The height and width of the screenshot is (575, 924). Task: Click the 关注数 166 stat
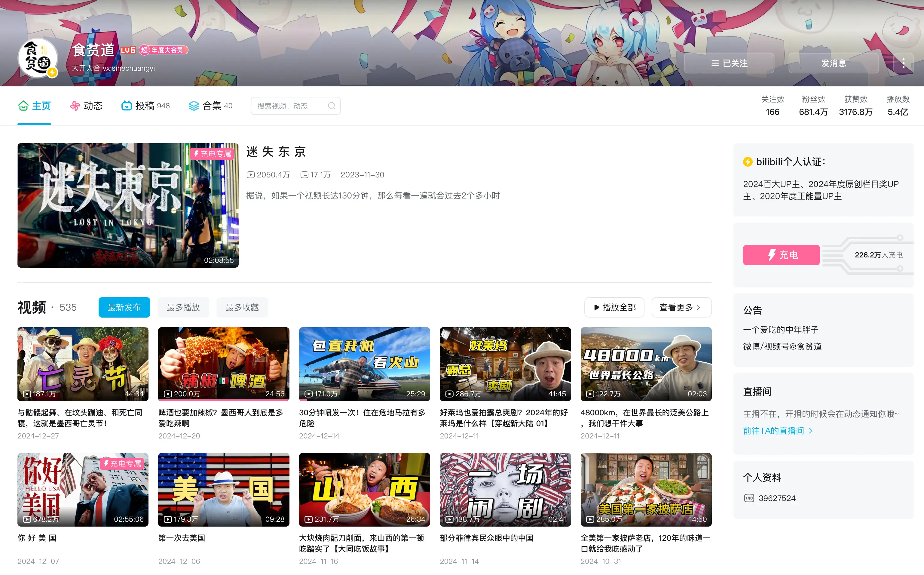point(773,106)
